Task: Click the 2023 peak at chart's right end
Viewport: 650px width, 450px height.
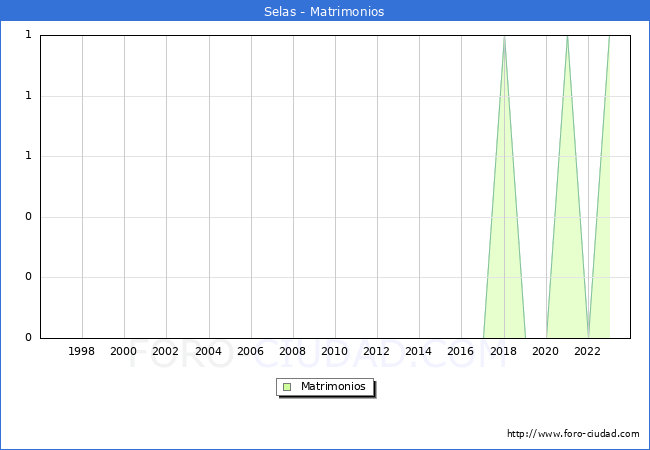Action: pyautogui.click(x=609, y=37)
